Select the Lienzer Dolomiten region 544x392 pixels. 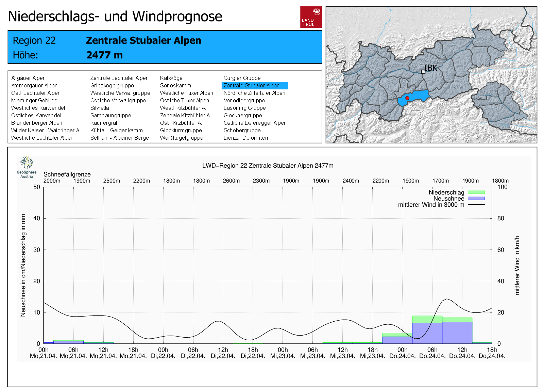(x=245, y=138)
